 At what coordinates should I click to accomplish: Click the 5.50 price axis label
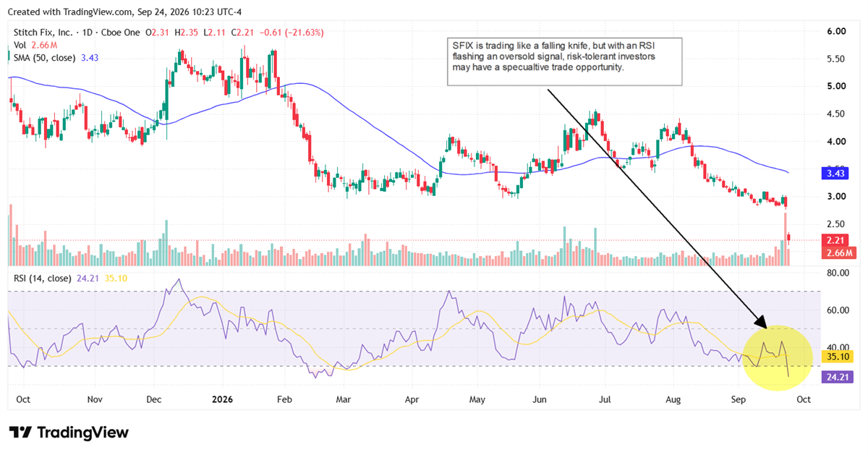click(837, 59)
